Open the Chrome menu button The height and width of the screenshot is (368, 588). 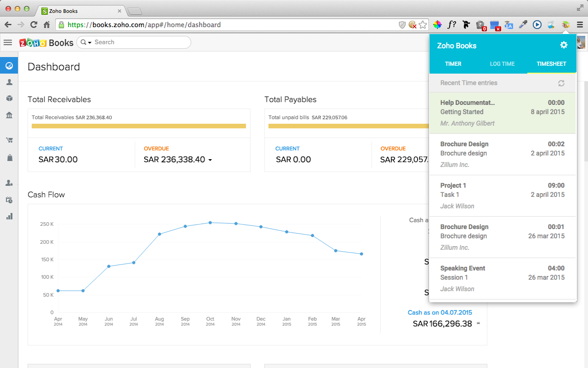pos(580,25)
